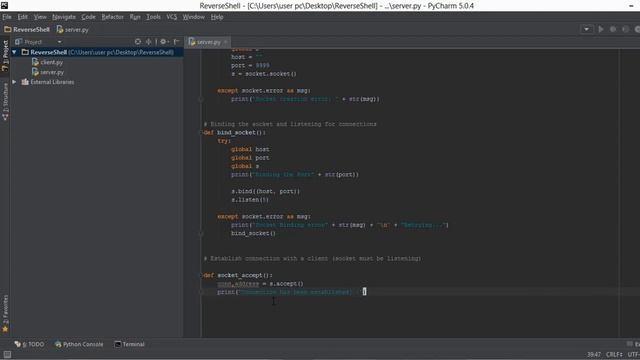The image size is (640, 360).
Task: Click the 'Establish connection with a client' comment
Action: 312,258
